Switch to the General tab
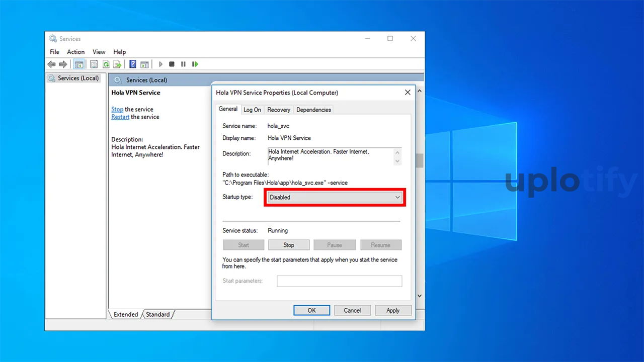The width and height of the screenshot is (644, 362). [x=228, y=109]
